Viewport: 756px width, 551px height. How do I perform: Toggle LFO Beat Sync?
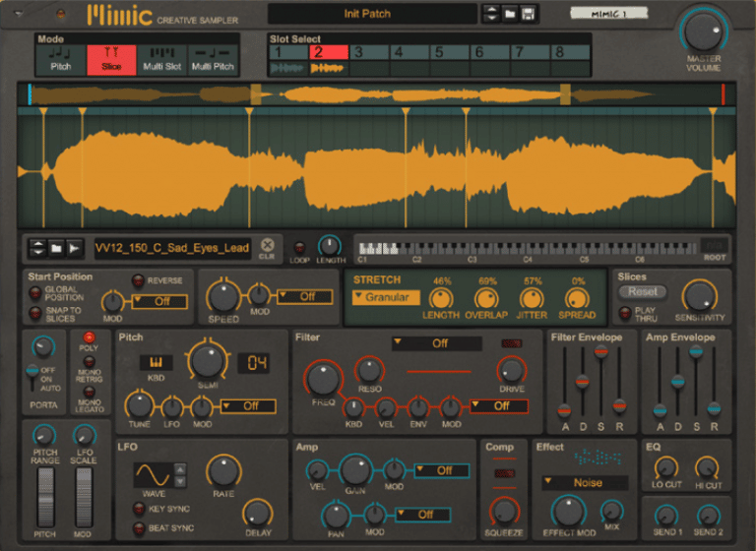139,528
